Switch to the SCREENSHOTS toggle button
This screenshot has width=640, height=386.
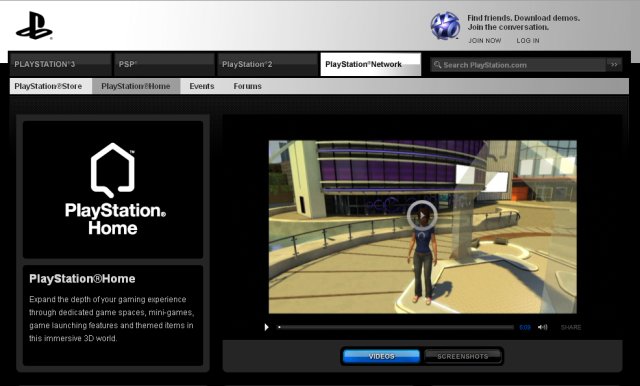pos(462,356)
